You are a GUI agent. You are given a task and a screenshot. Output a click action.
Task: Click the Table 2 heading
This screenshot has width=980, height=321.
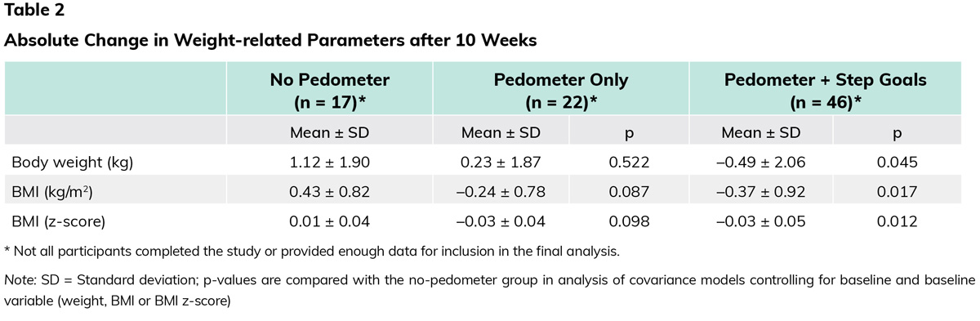pyautogui.click(x=34, y=11)
